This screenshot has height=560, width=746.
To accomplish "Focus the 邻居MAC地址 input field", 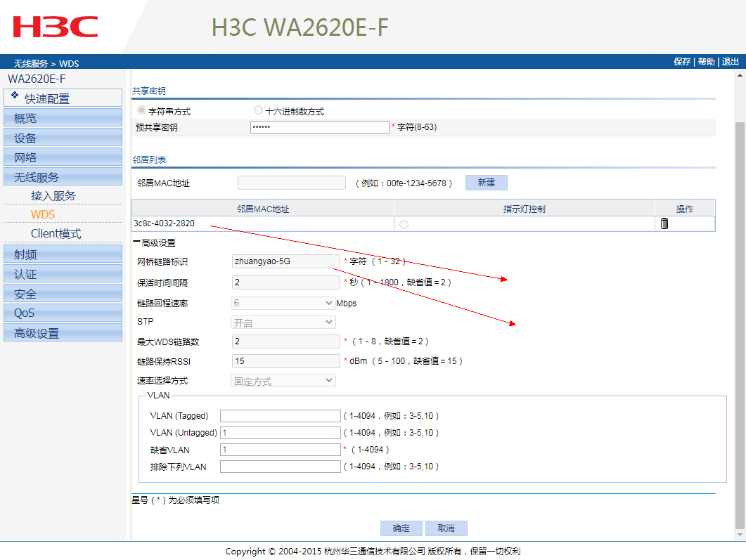I will tap(292, 183).
